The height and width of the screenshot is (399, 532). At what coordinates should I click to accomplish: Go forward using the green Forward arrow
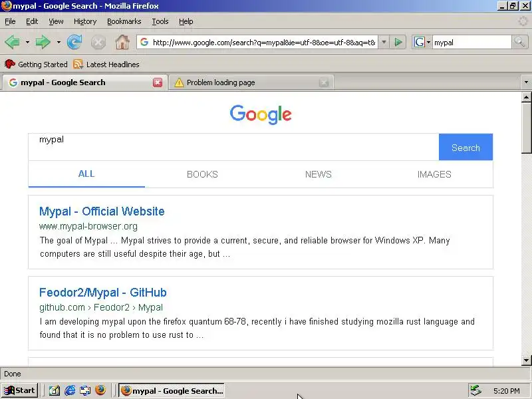point(43,43)
